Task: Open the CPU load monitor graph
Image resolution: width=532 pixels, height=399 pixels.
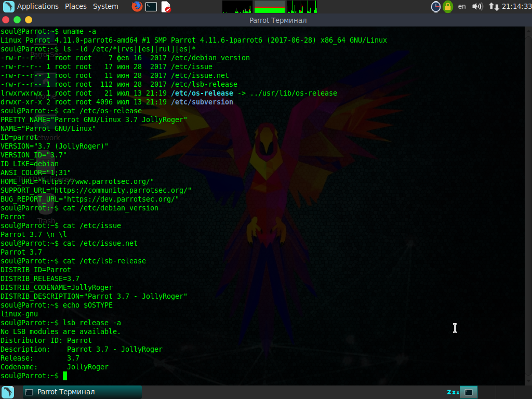Action: point(237,7)
